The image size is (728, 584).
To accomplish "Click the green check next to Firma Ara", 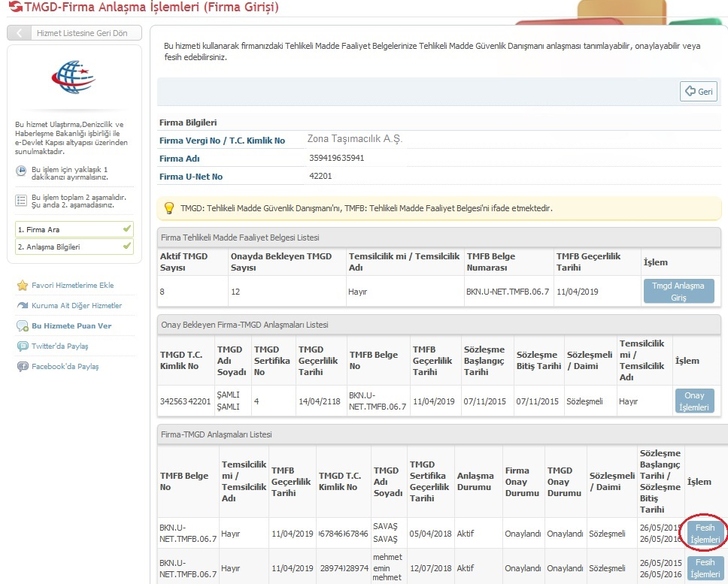I will [x=127, y=228].
